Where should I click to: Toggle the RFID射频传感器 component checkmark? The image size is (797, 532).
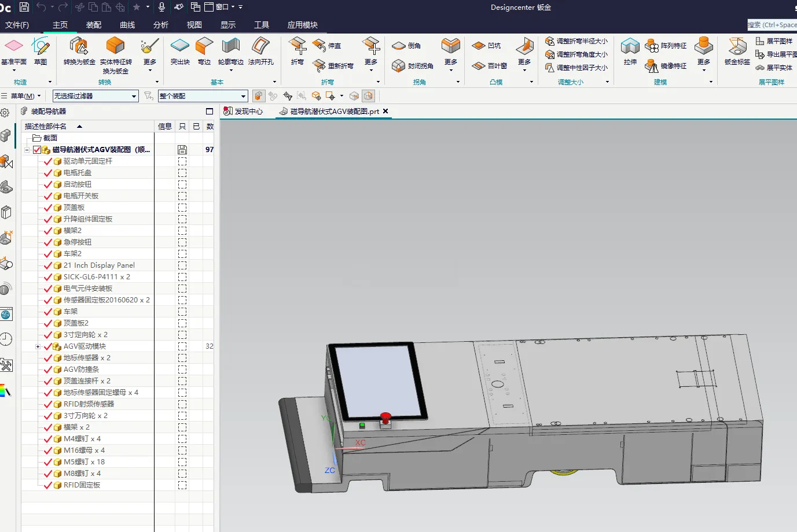pos(48,404)
